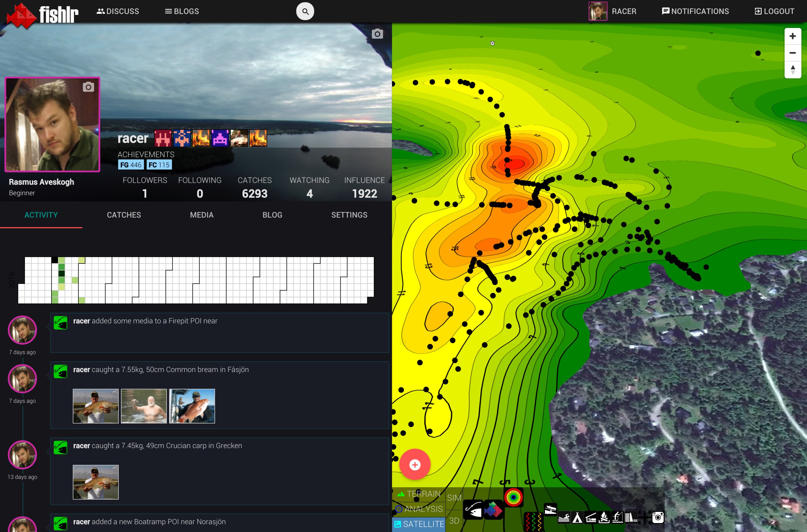
Task: Click the Instagram camera media icon
Action: coord(658,517)
